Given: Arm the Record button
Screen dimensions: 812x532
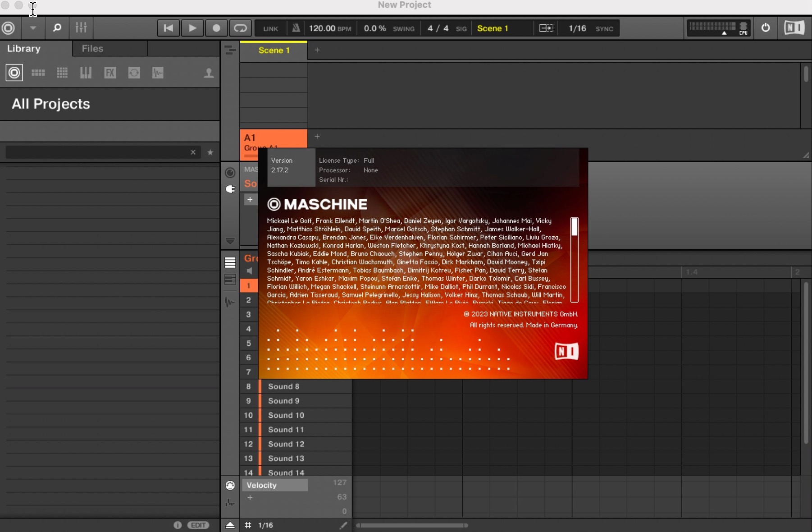Looking at the screenshot, I should tap(216, 28).
